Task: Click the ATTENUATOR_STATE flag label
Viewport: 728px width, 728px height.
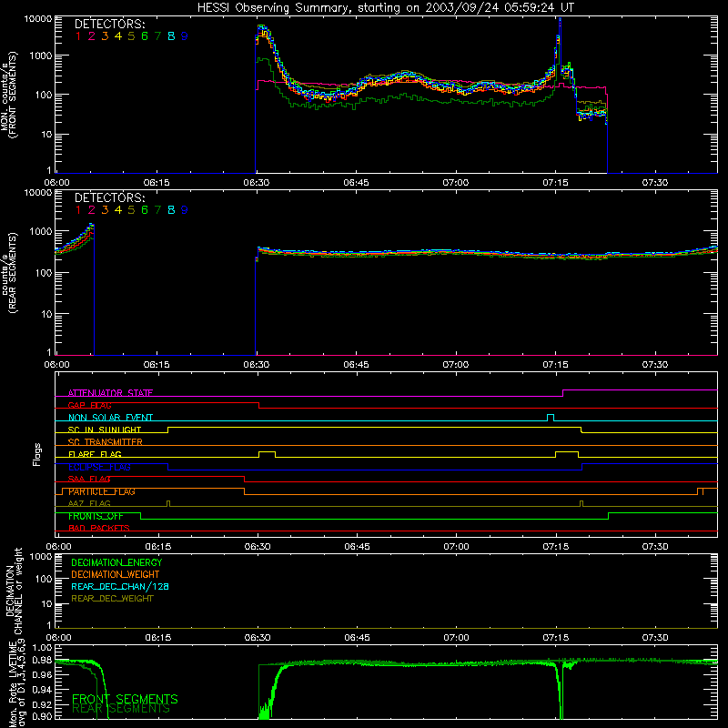Action: pos(110,393)
